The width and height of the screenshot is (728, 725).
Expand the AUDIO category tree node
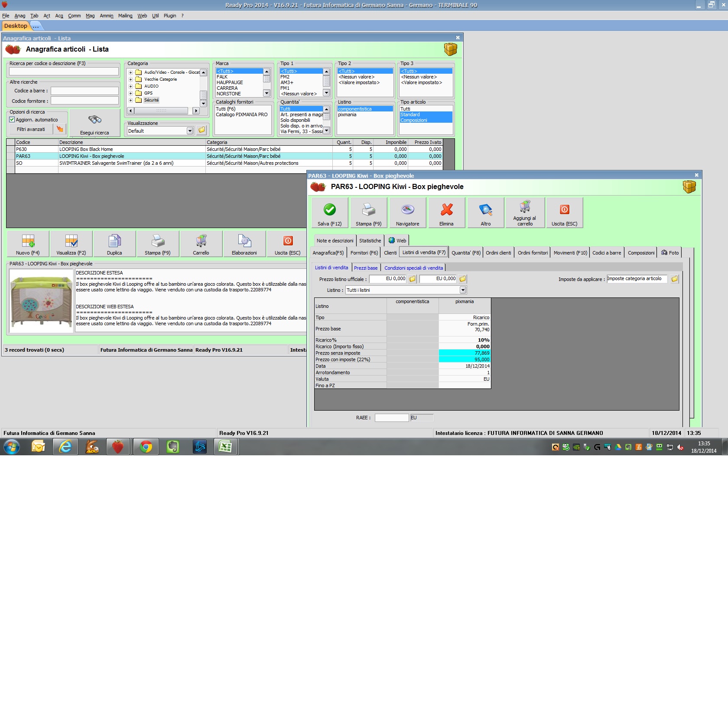[130, 86]
